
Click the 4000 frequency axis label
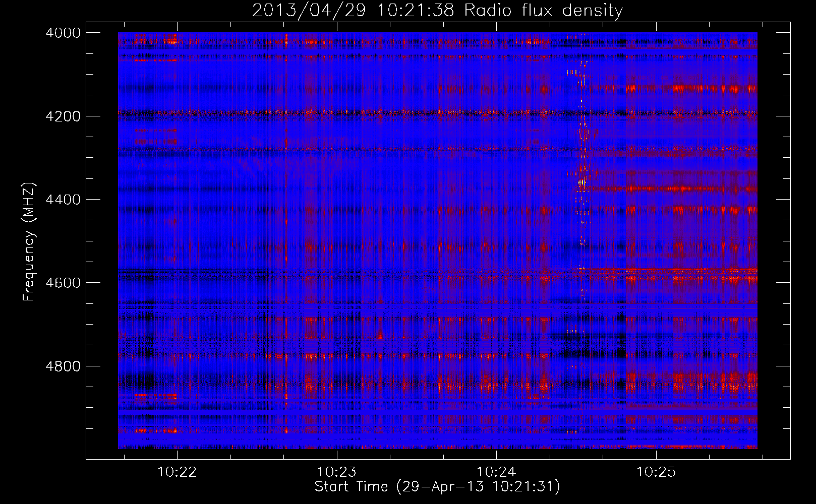click(63, 33)
